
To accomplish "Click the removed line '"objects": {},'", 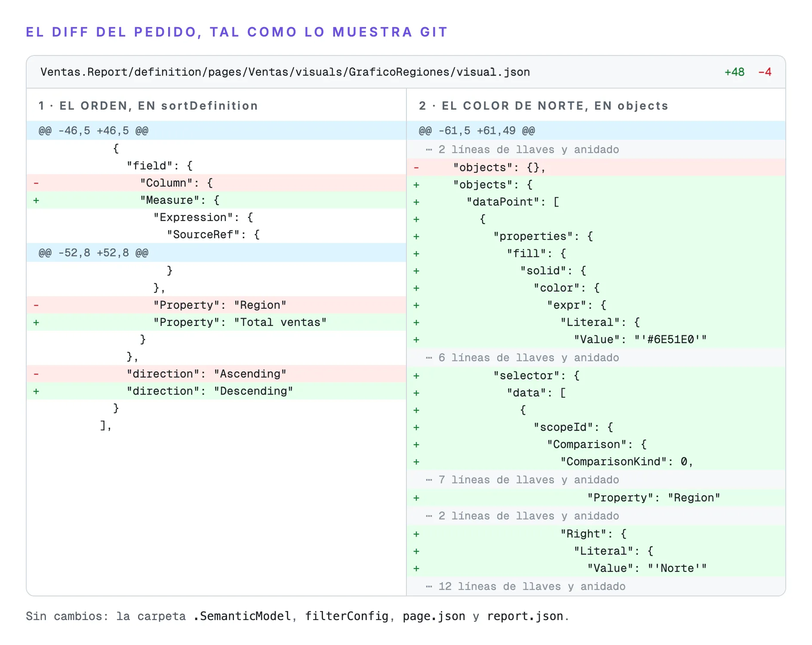I will pyautogui.click(x=596, y=168).
